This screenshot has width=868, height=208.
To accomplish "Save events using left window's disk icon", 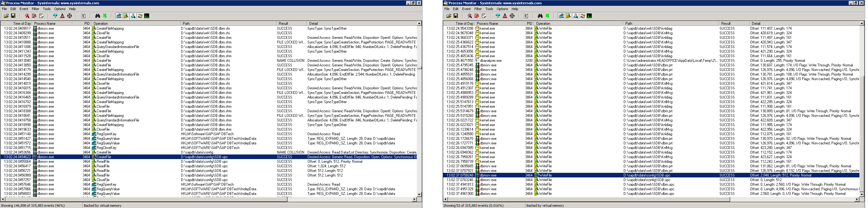I will pos(13,16).
